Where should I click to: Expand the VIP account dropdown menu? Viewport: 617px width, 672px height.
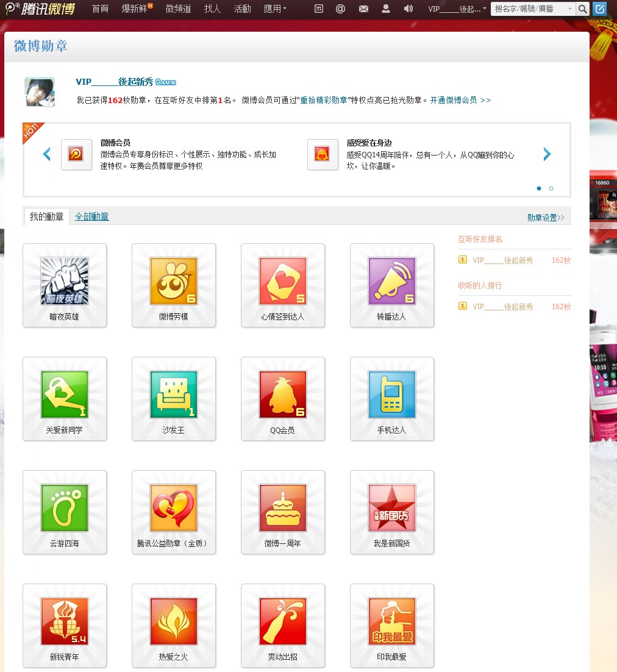click(457, 9)
